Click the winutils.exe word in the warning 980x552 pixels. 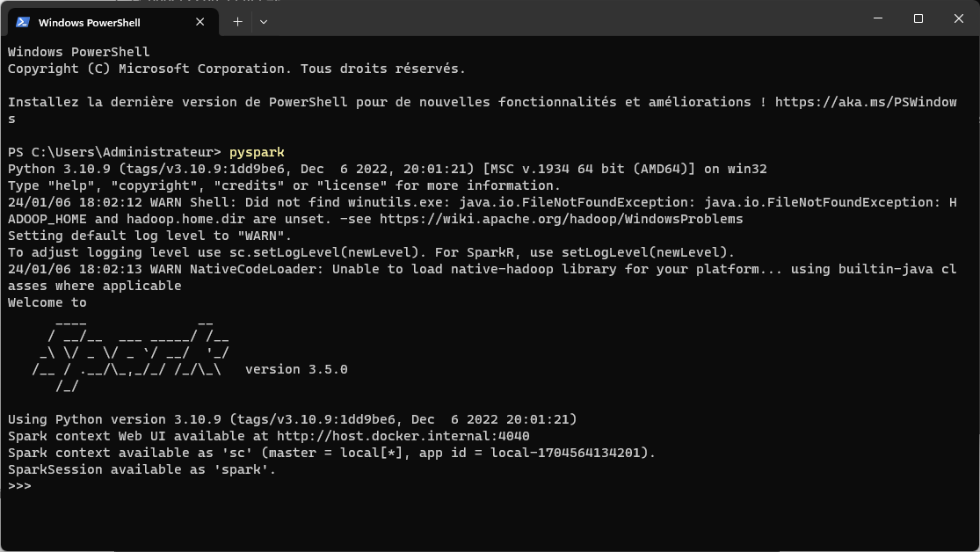(396, 202)
